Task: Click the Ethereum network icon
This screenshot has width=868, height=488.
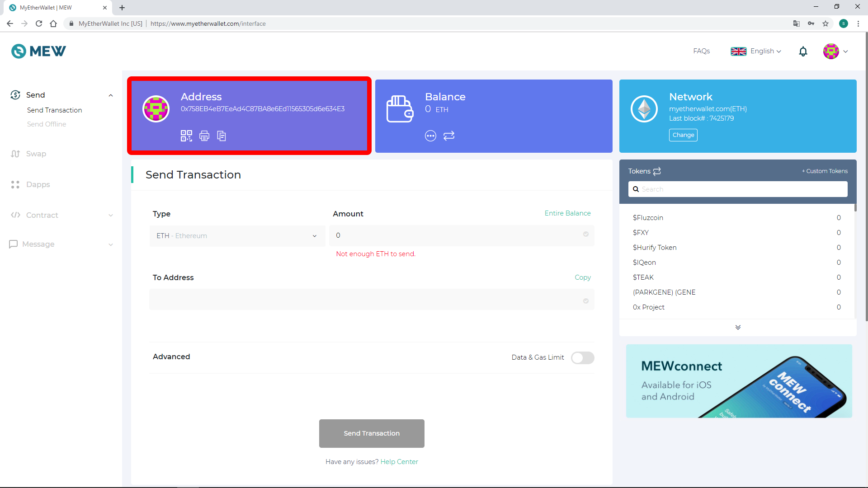Action: pyautogui.click(x=644, y=109)
